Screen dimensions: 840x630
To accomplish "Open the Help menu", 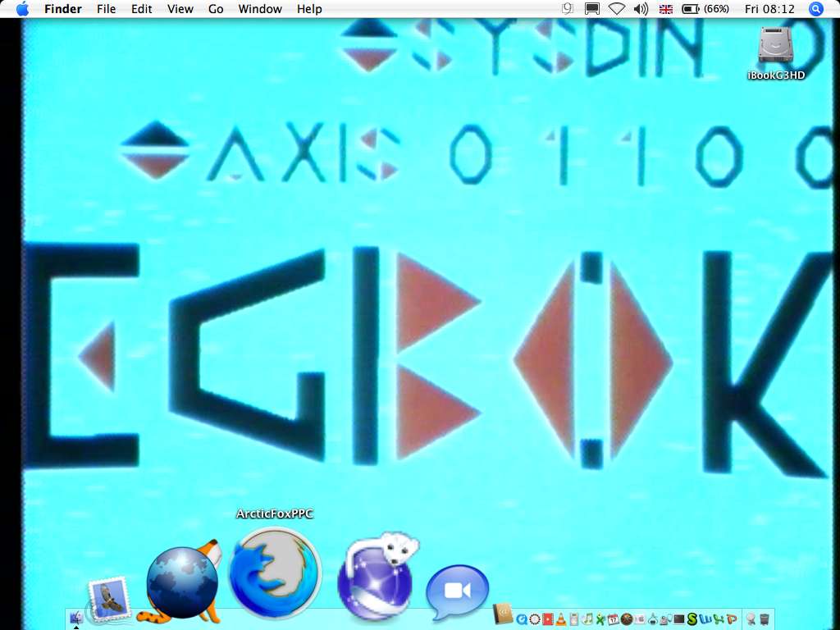I will (309, 9).
